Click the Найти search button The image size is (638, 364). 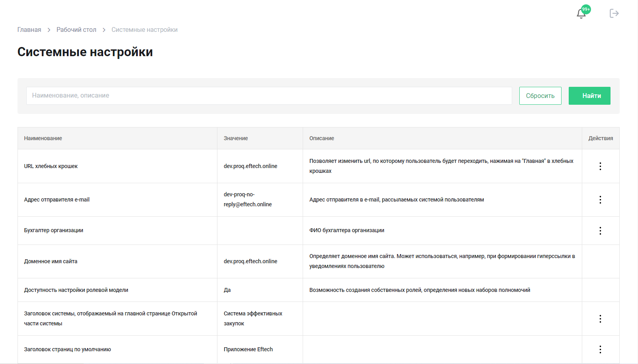tap(589, 96)
